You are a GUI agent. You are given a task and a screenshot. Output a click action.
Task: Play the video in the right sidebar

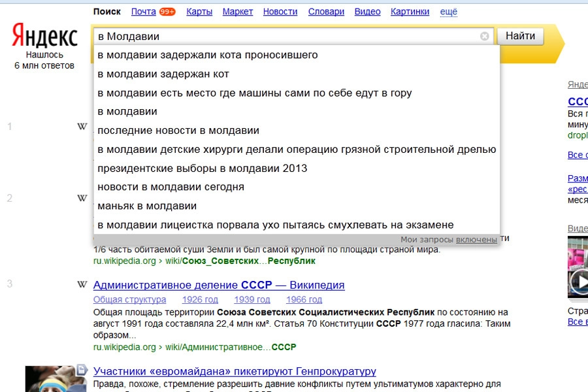(578, 282)
